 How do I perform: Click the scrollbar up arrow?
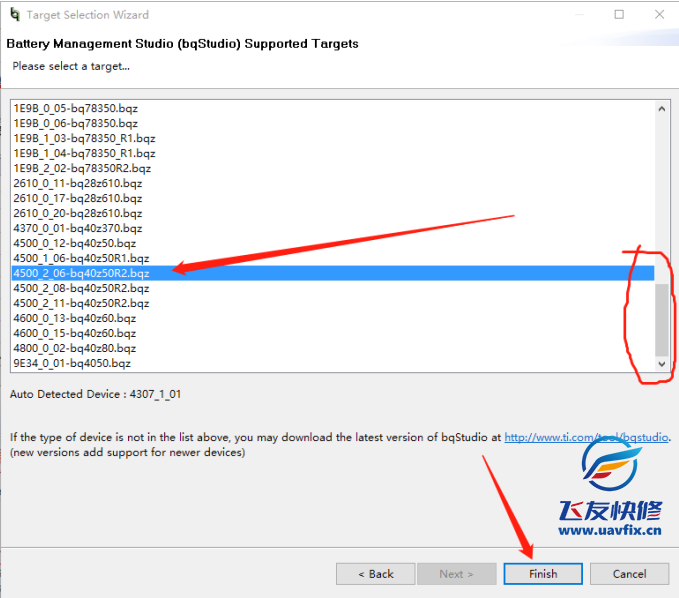coord(661,108)
